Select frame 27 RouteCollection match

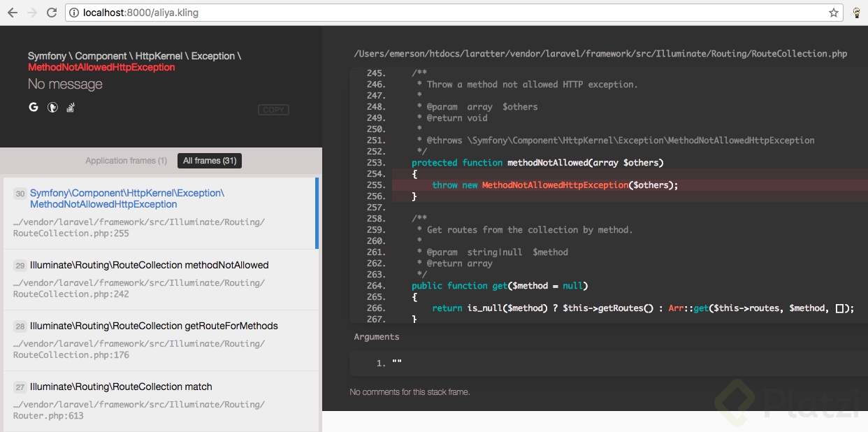pyautogui.click(x=160, y=401)
